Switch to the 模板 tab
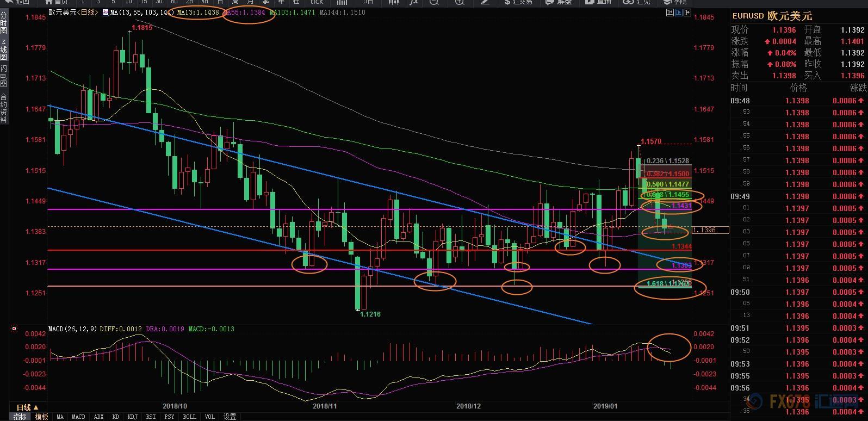 [41, 417]
